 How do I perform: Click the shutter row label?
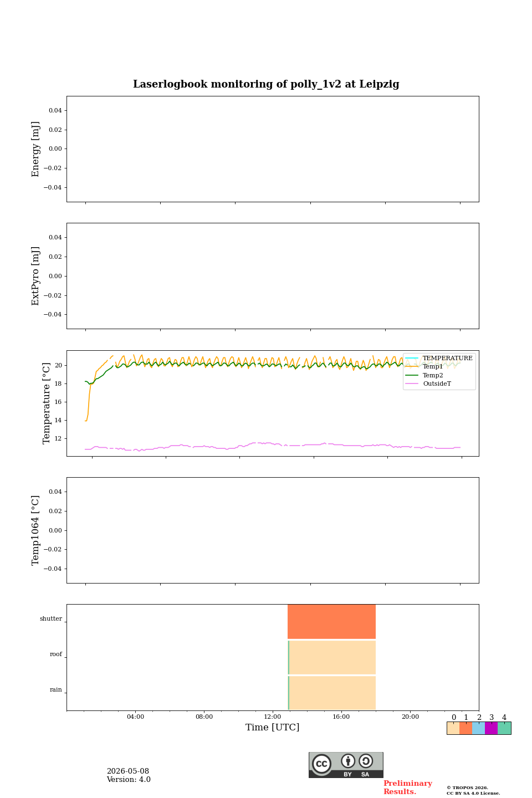(51, 619)
